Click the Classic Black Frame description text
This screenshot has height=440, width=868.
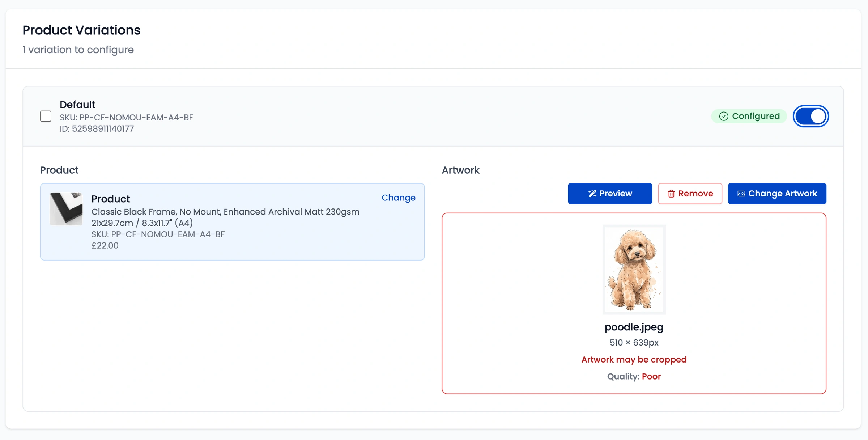pos(225,212)
